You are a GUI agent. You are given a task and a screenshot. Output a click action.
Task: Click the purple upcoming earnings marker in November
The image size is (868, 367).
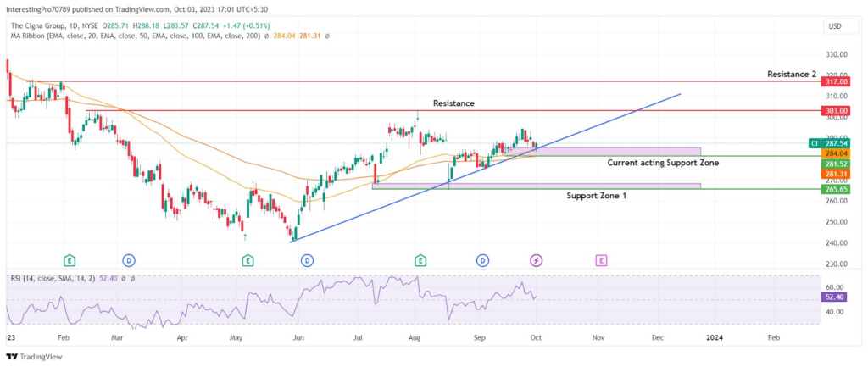pos(601,259)
